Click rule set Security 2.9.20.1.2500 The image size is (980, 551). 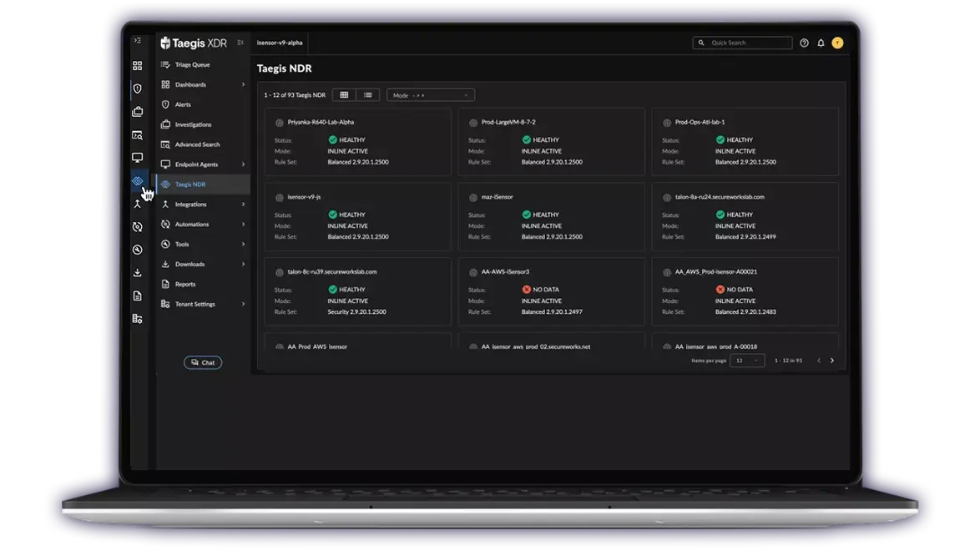(357, 311)
